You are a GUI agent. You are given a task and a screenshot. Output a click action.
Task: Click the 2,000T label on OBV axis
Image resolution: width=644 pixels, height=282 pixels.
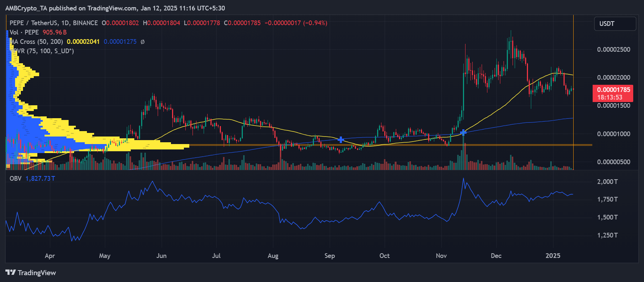(607, 182)
